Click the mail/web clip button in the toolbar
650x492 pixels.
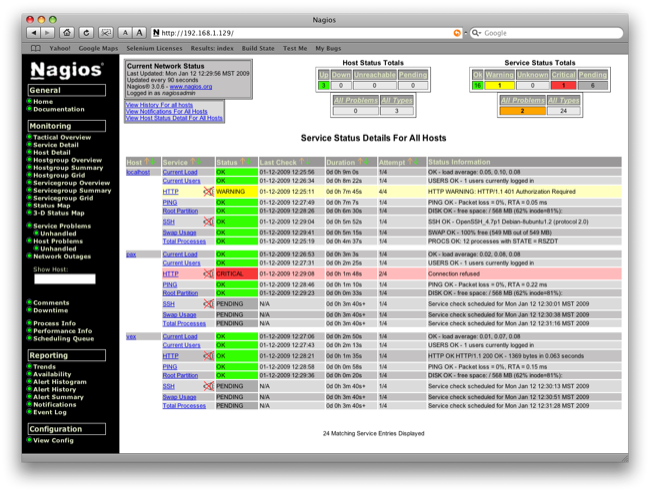(106, 33)
